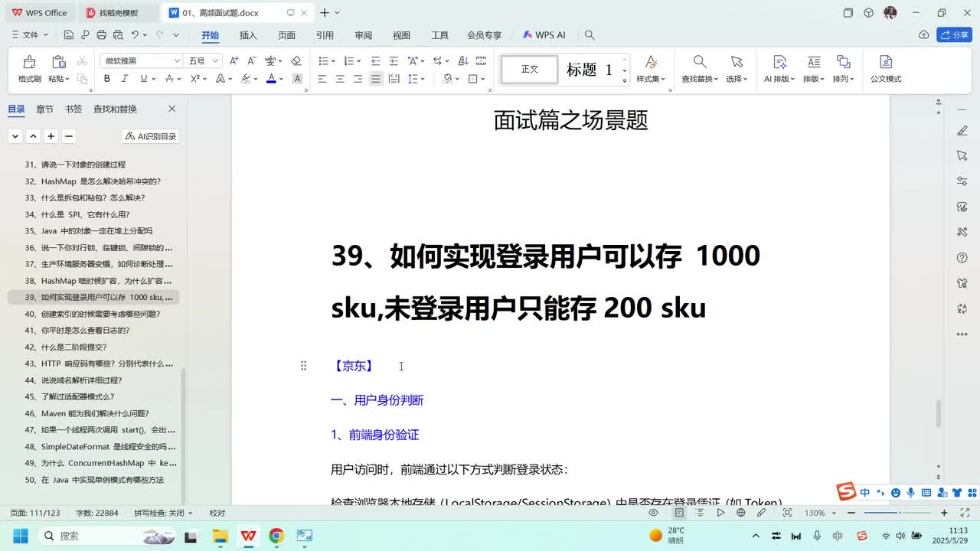Open the 排列 dropdown

(843, 79)
